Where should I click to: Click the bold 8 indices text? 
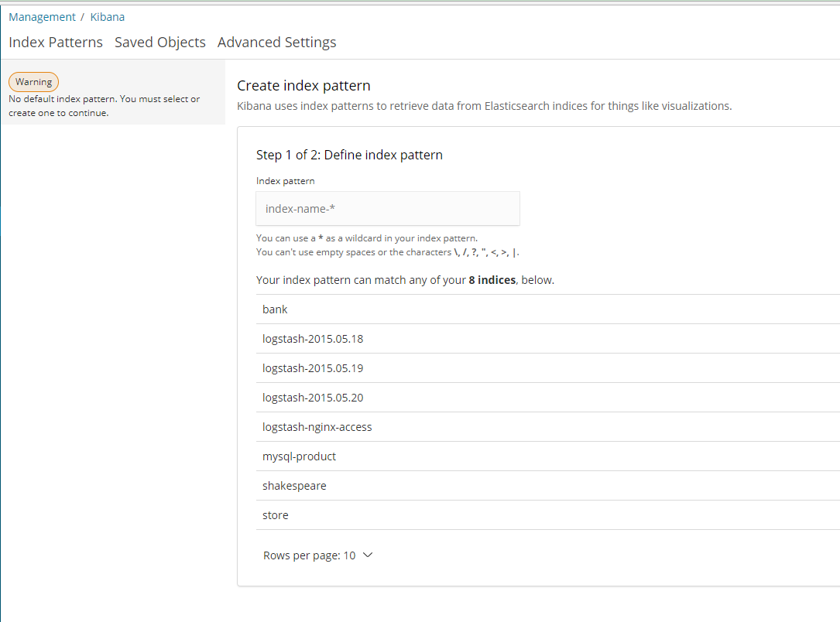(492, 280)
